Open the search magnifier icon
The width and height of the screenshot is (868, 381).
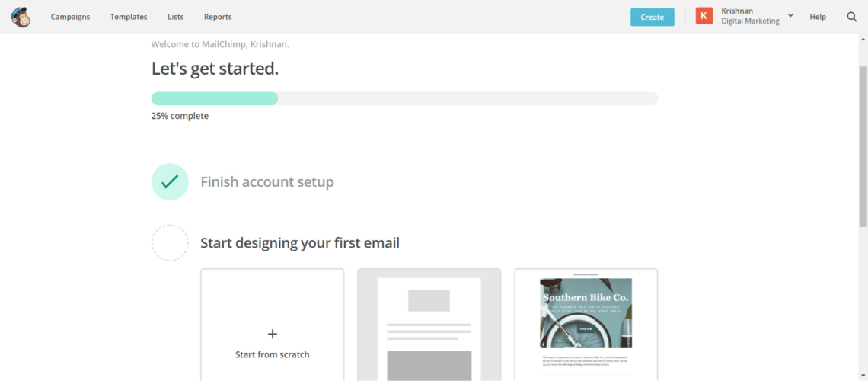[852, 17]
